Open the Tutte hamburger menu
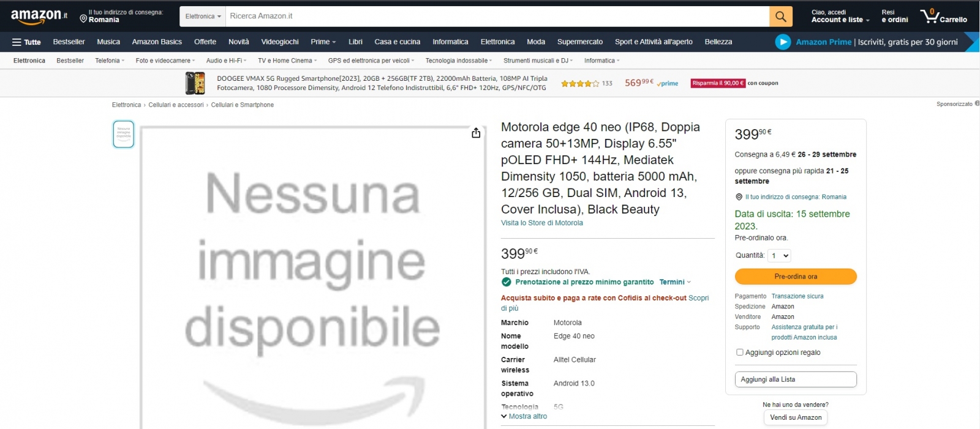Image resolution: width=980 pixels, height=429 pixels. [x=26, y=42]
